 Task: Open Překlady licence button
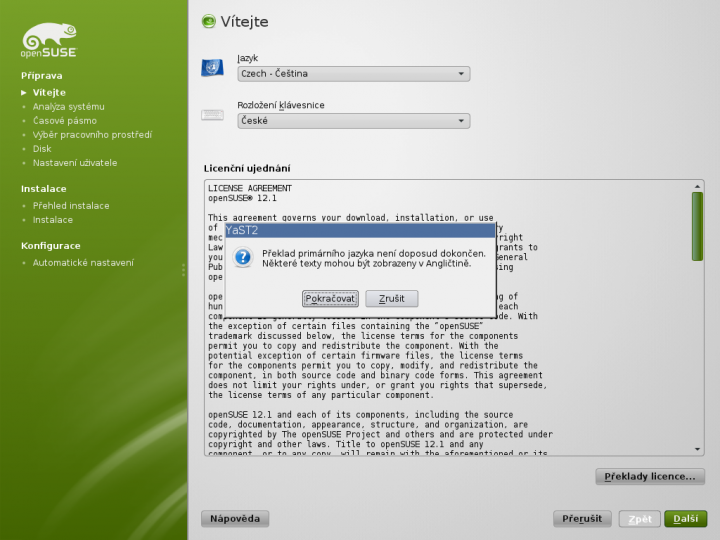pos(650,476)
